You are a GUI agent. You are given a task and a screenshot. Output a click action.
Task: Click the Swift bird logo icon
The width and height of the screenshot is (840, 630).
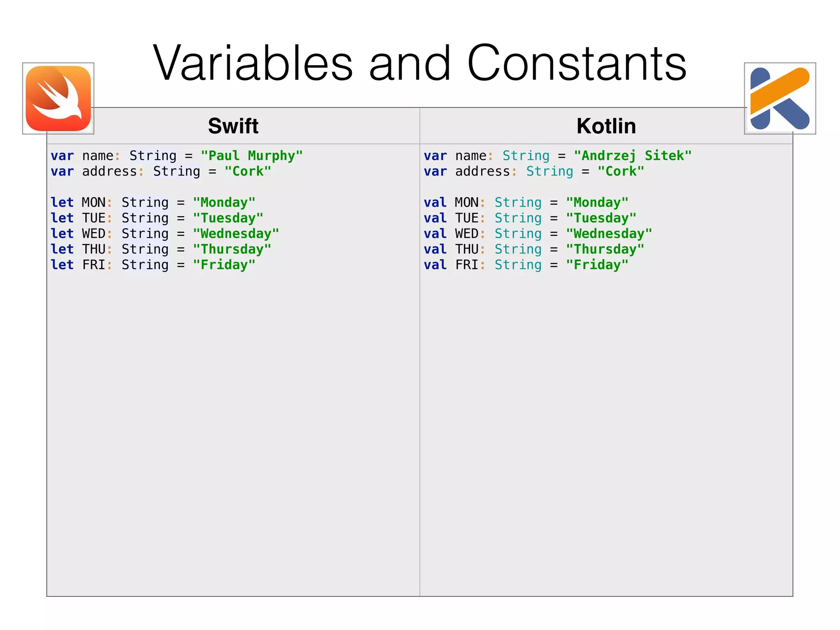click(58, 98)
